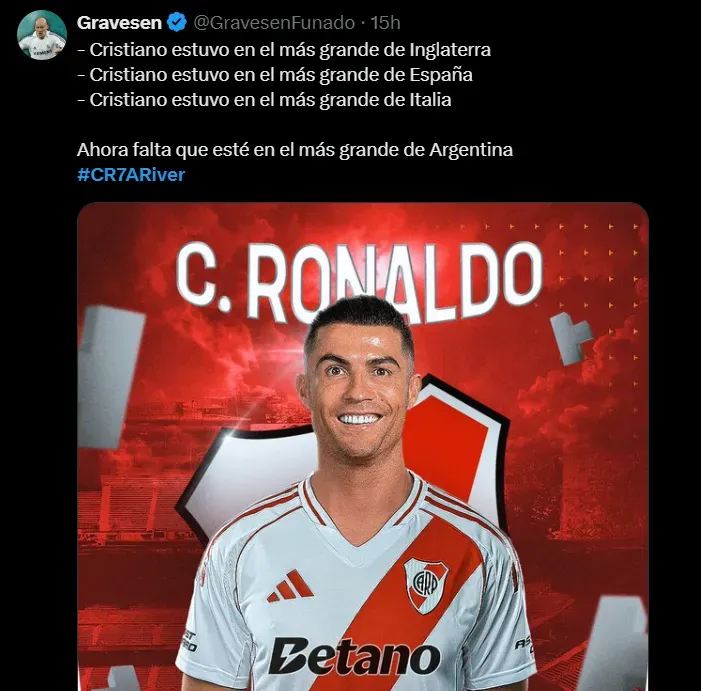The width and height of the screenshot is (701, 691).
Task: Click the tweet line mentioning Italia
Action: click(264, 100)
